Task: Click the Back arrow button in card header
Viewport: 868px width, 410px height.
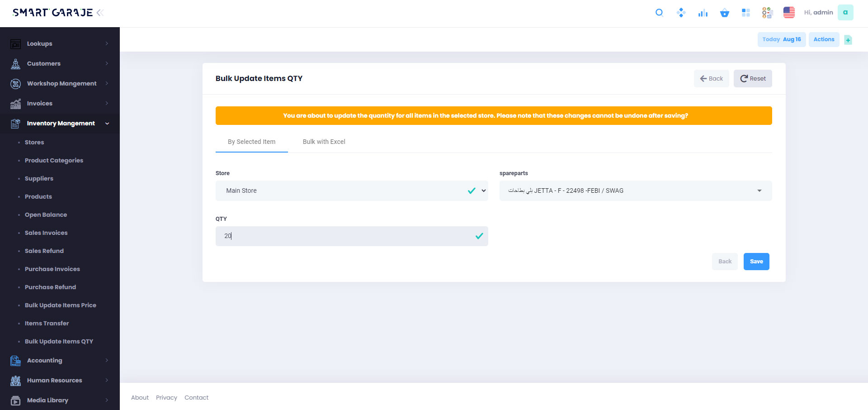Action: (x=711, y=78)
